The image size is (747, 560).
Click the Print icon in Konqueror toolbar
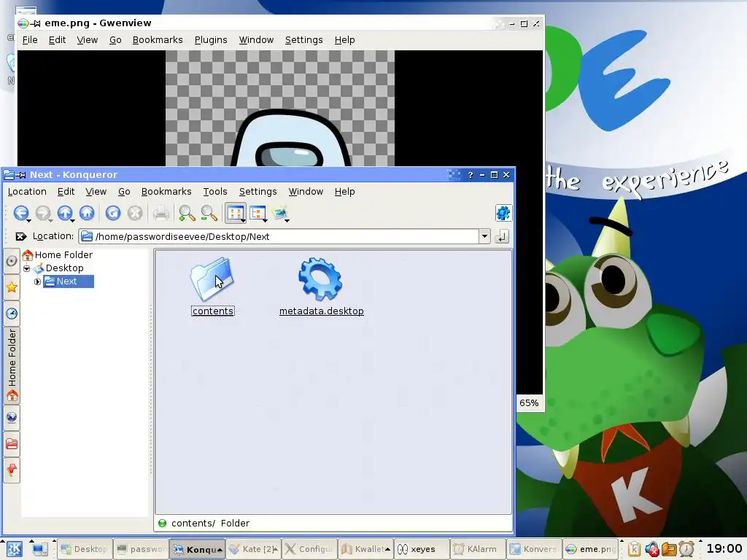point(161,213)
